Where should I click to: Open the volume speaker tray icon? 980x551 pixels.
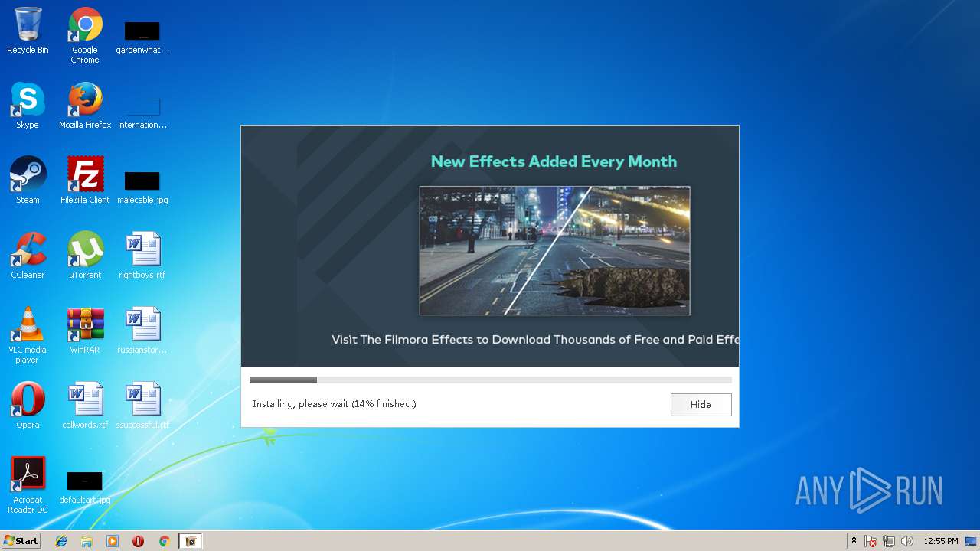pyautogui.click(x=907, y=541)
